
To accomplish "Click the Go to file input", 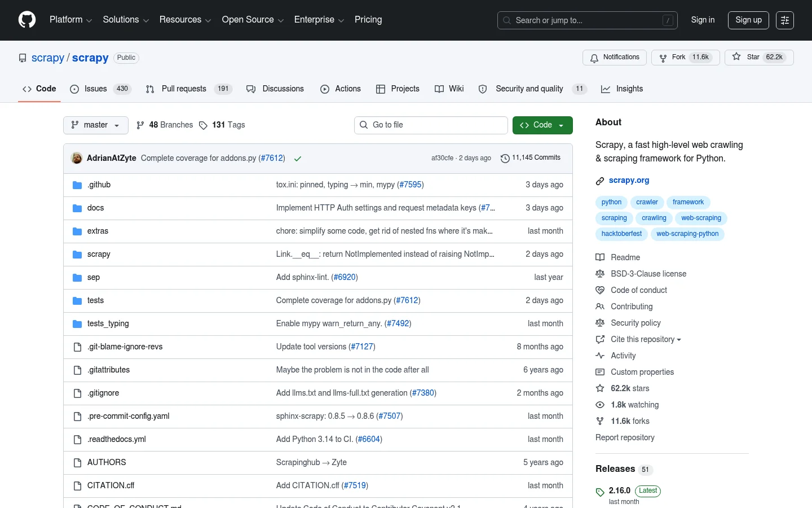I will pyautogui.click(x=431, y=125).
